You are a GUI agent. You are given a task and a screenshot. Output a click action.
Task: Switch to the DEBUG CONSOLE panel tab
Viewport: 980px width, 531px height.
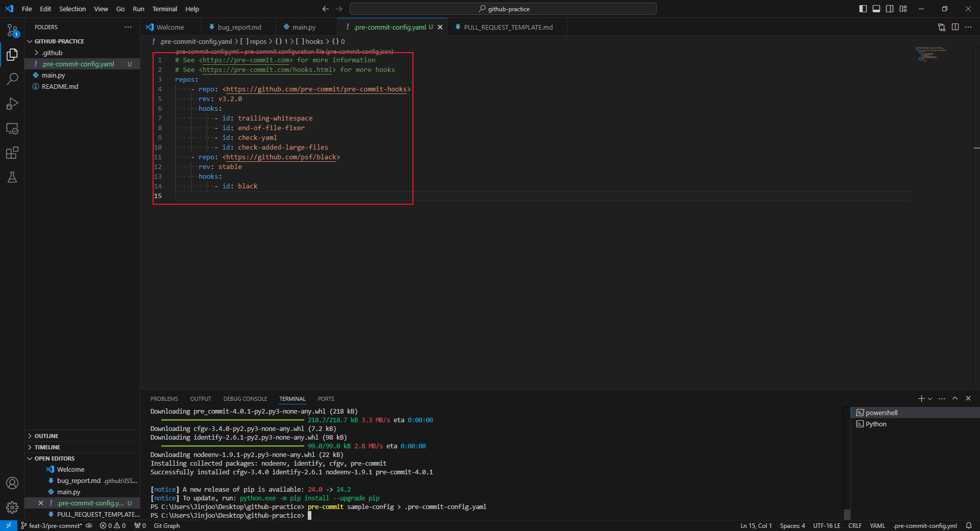pyautogui.click(x=245, y=399)
